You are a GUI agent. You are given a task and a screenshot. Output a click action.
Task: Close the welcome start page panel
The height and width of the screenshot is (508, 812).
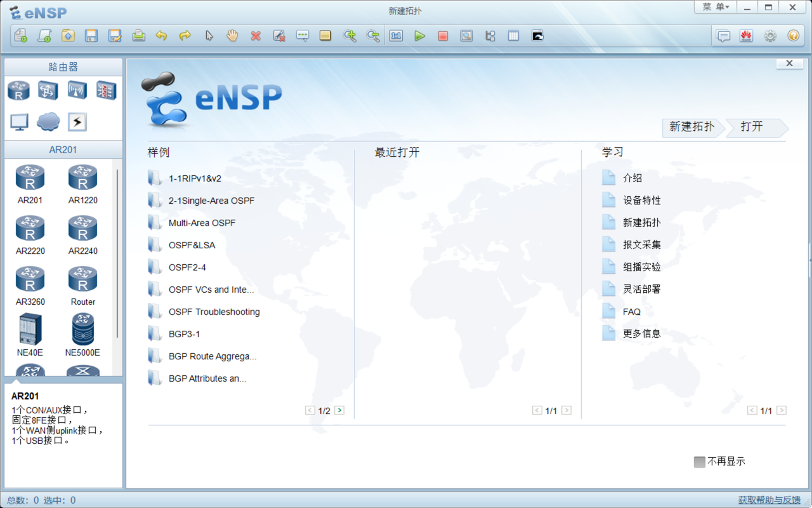click(x=790, y=63)
